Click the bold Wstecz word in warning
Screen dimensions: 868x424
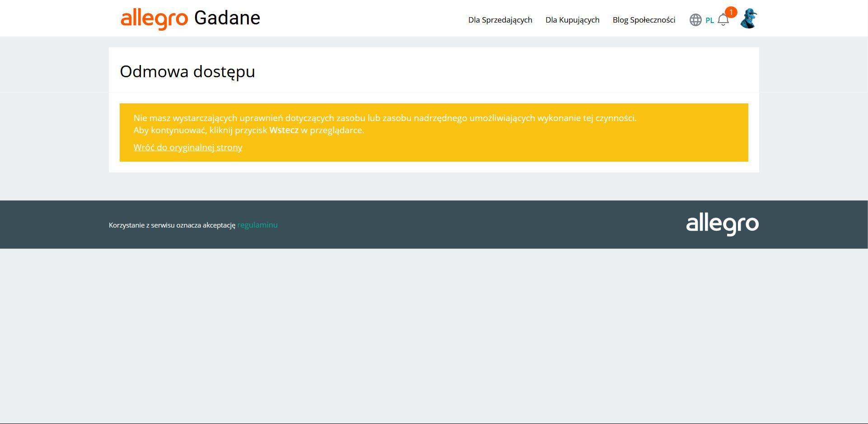click(x=284, y=130)
